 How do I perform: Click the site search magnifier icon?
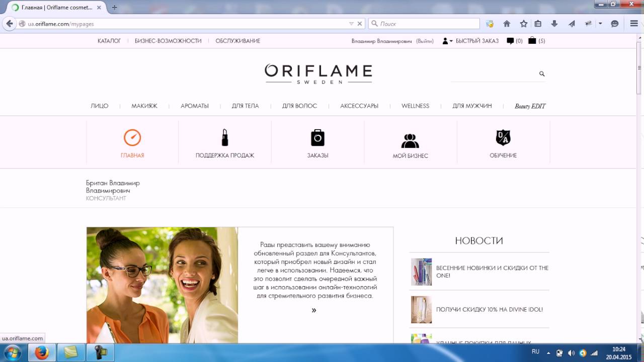(x=542, y=74)
